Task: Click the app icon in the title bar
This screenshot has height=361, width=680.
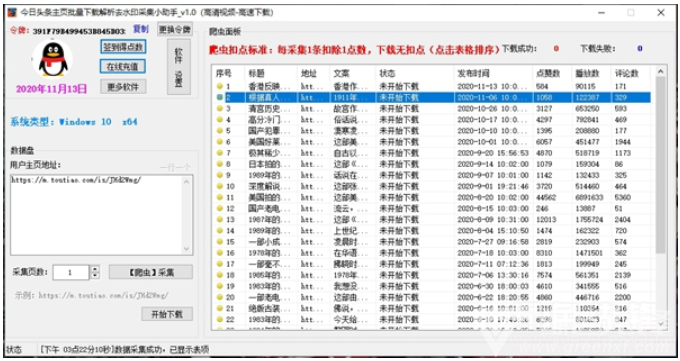Action: point(12,12)
